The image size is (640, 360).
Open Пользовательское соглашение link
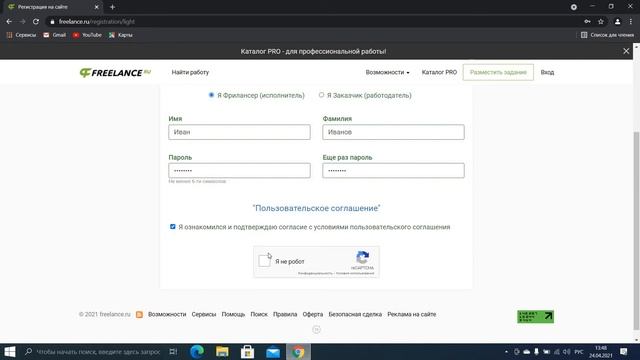pos(316,208)
